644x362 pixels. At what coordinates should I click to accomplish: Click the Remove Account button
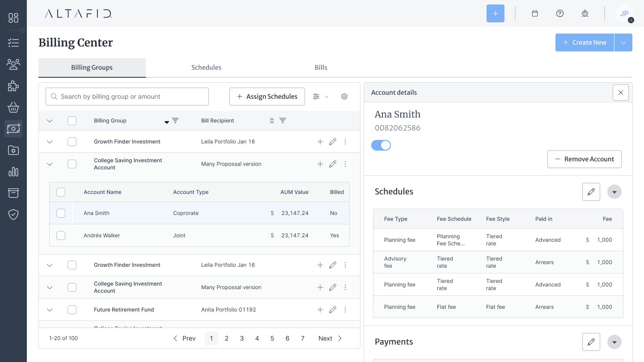coord(584,159)
